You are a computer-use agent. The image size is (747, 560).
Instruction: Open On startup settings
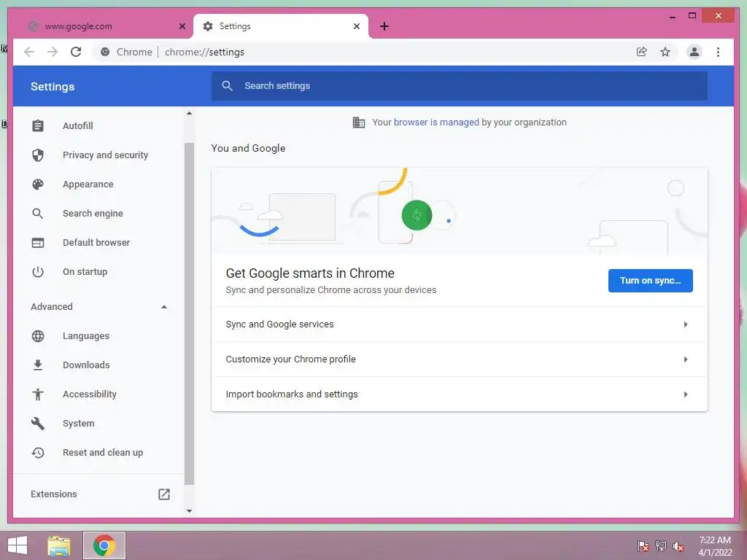(85, 272)
